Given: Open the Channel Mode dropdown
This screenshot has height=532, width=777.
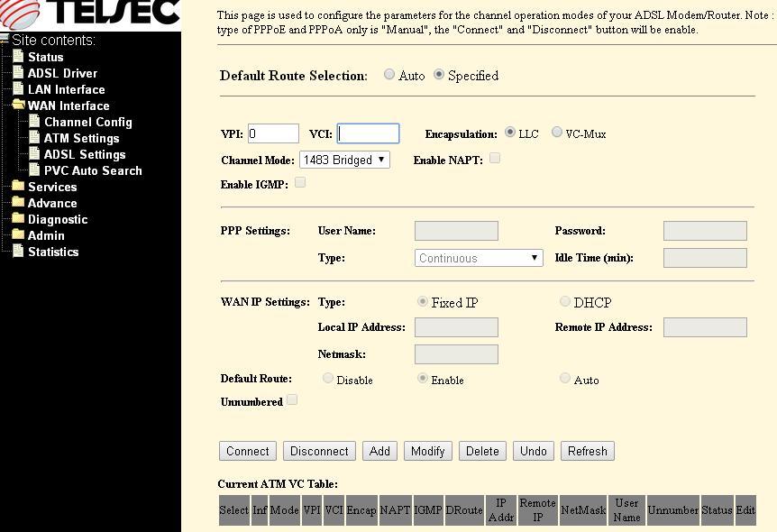Looking at the screenshot, I should click(x=345, y=160).
